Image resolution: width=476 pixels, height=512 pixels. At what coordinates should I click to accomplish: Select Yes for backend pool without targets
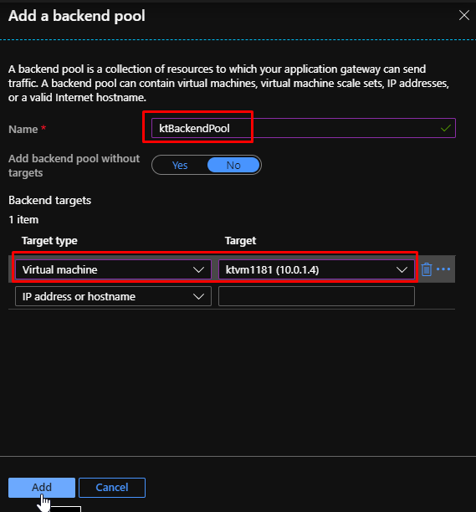pos(180,165)
